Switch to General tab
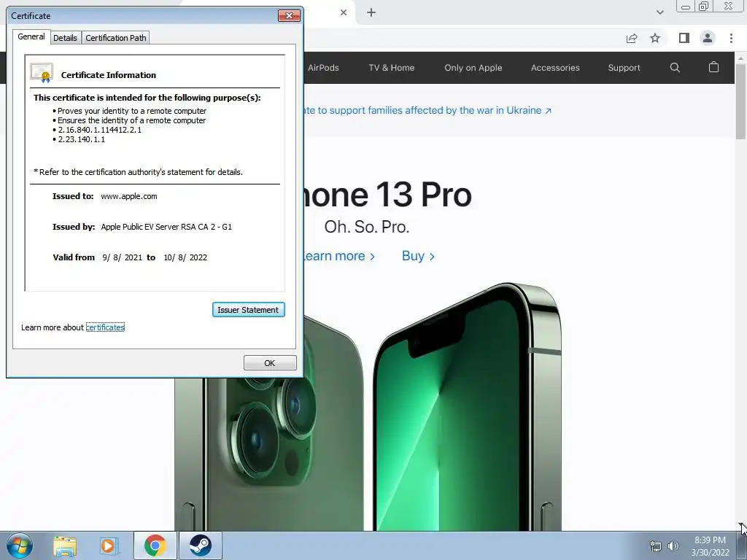 pos(31,36)
